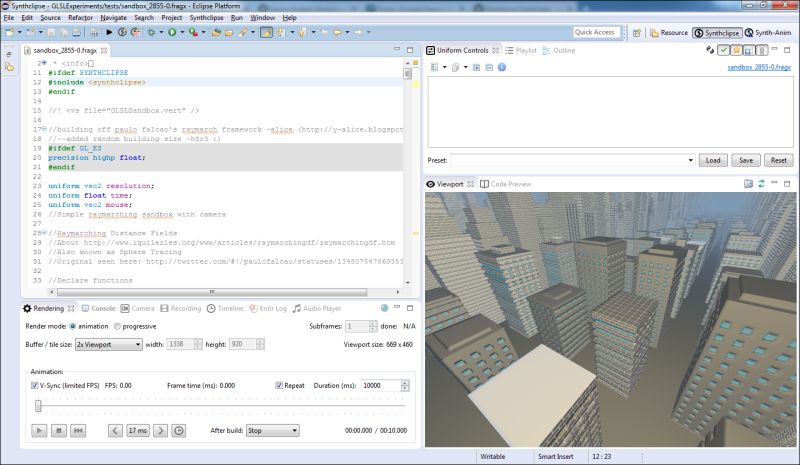Click the Debug bug icon in toolbar
Screen dimensions: 800x465
pos(151,32)
